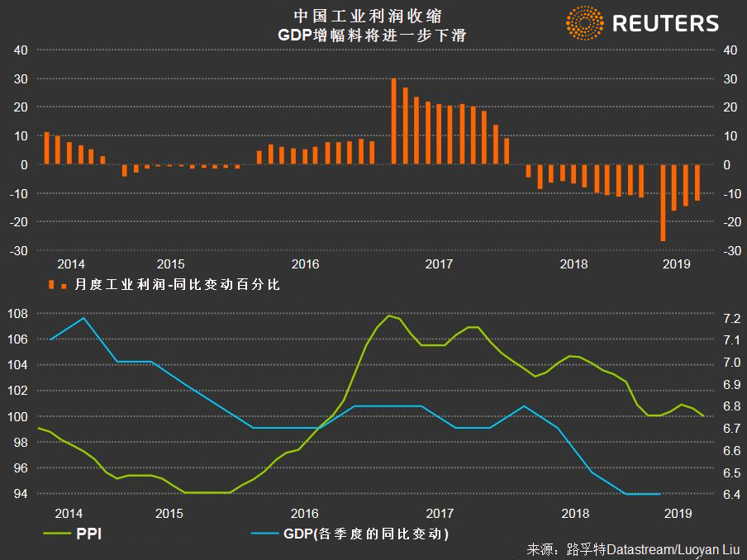The height and width of the screenshot is (560, 747).
Task: Click the 6.9 value on the GDP axis
Action: [732, 384]
